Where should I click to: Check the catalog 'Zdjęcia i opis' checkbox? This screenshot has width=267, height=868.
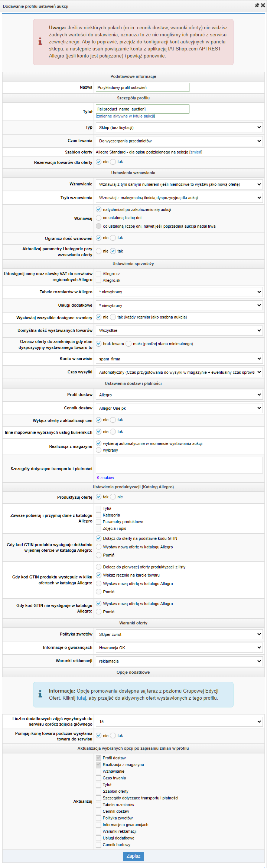[98, 528]
